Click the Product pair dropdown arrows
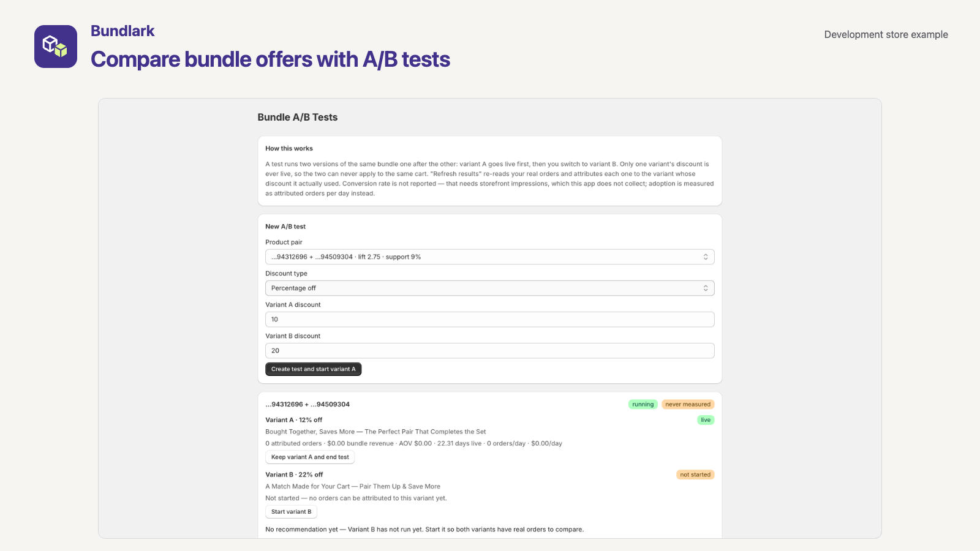The height and width of the screenshot is (551, 980). pyautogui.click(x=706, y=257)
